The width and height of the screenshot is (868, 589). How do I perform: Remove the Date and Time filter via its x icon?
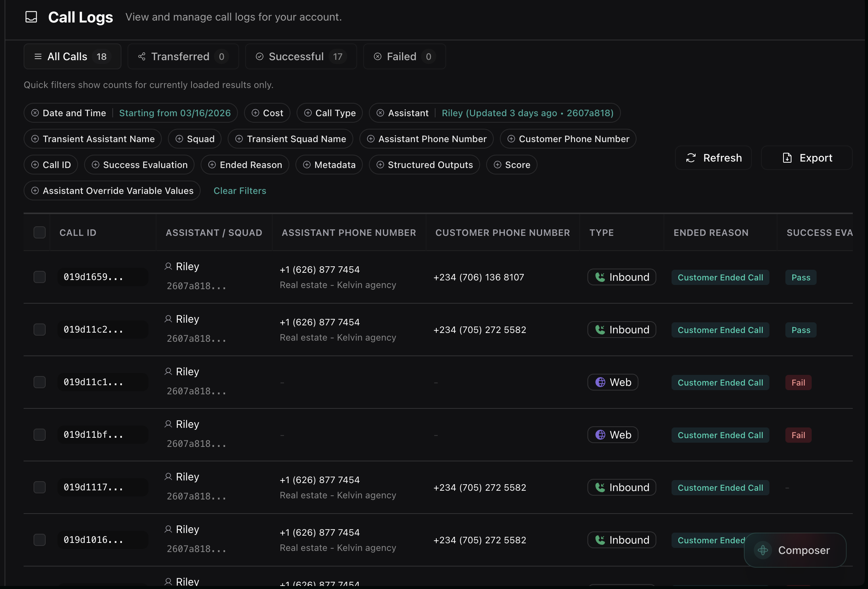tap(35, 113)
